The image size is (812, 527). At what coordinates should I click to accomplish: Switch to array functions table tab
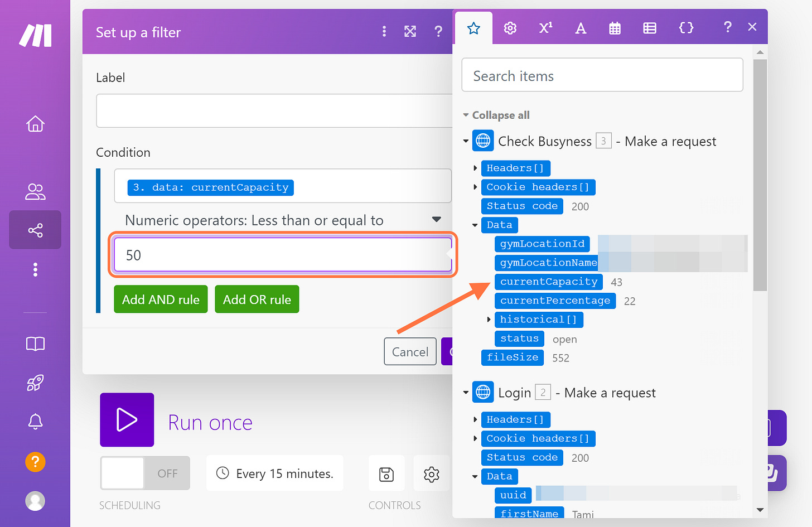click(x=650, y=28)
